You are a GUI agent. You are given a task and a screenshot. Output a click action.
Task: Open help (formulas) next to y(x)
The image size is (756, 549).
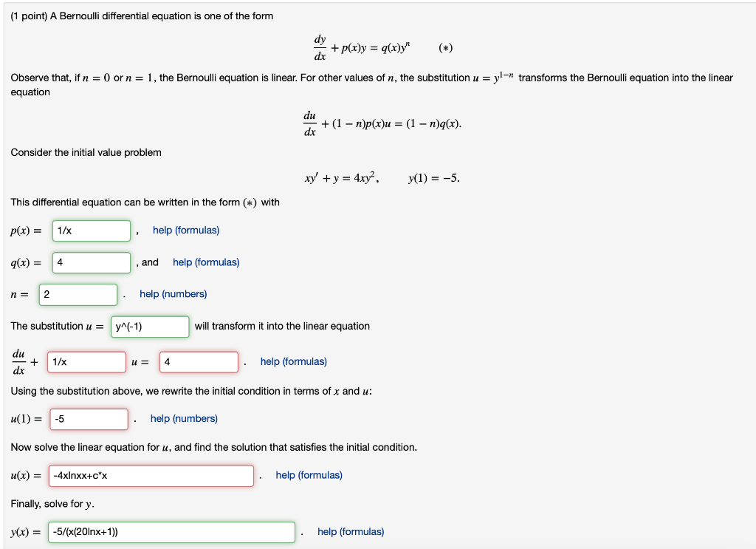pos(350,531)
